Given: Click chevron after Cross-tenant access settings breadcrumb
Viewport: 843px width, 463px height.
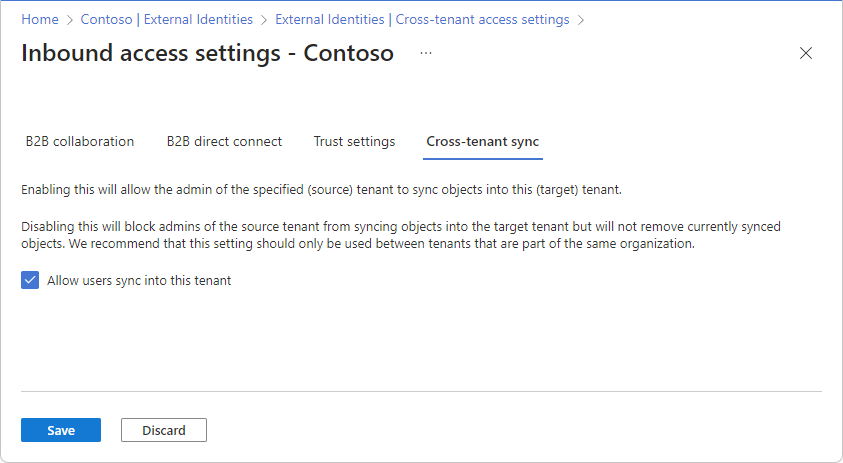Looking at the screenshot, I should (x=581, y=19).
